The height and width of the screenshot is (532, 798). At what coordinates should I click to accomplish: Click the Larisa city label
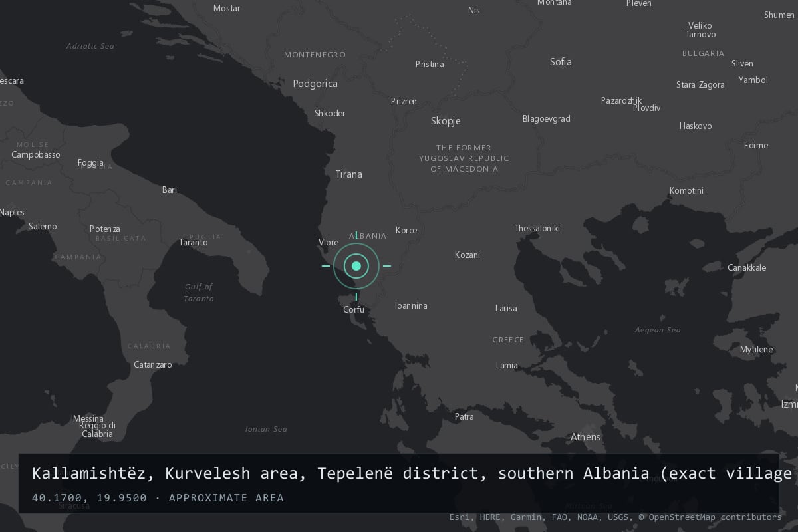(x=506, y=309)
